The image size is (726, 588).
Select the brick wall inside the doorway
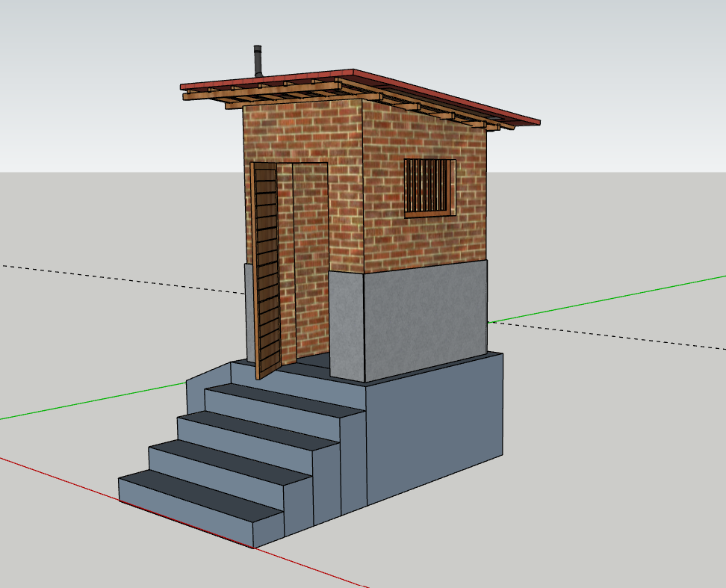click(x=311, y=259)
